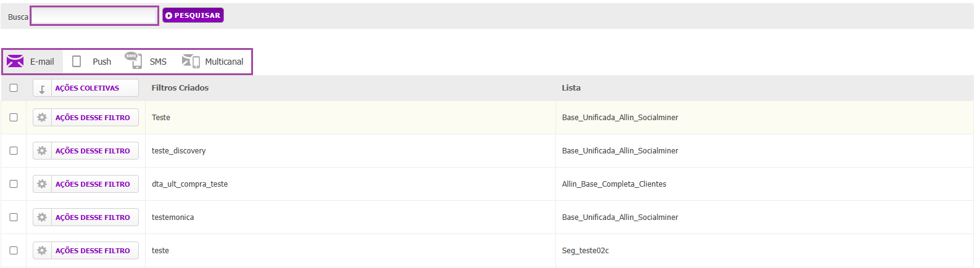Expand Ações Desse Filtro for teste_discovery
This screenshot has height=268, width=980.
[x=86, y=151]
